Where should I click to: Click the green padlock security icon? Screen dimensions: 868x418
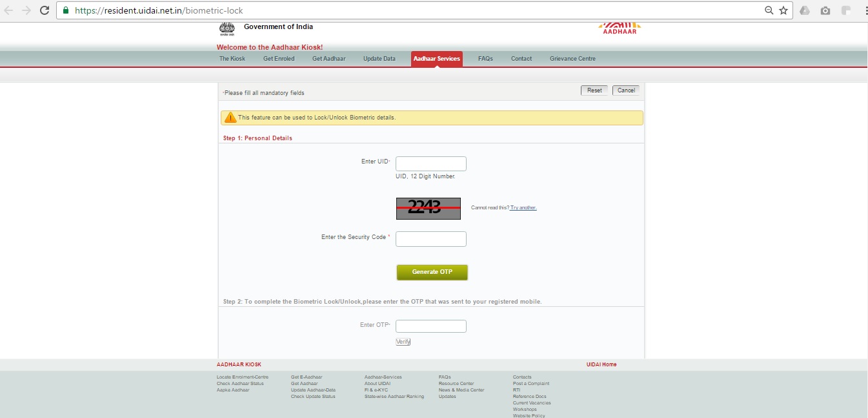tap(65, 10)
